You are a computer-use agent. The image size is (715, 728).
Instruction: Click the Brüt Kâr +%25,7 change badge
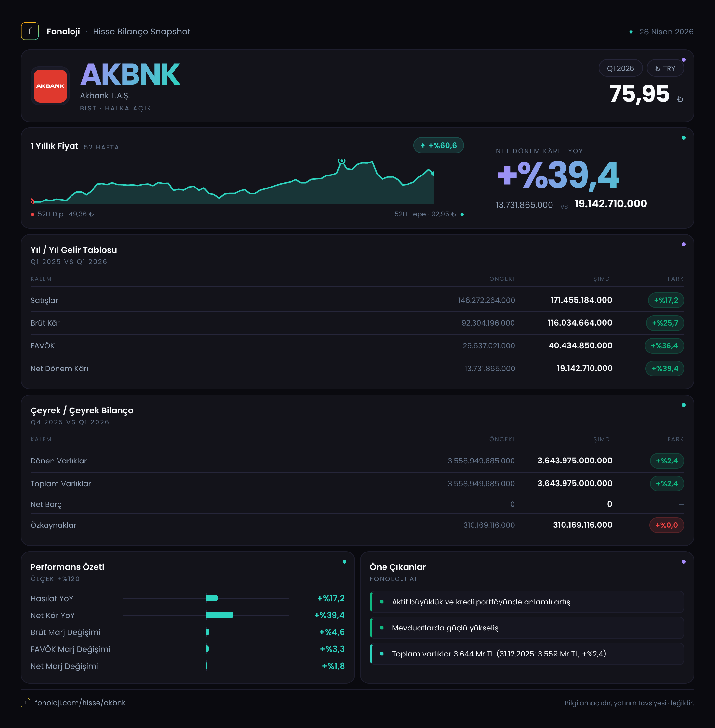point(665,323)
